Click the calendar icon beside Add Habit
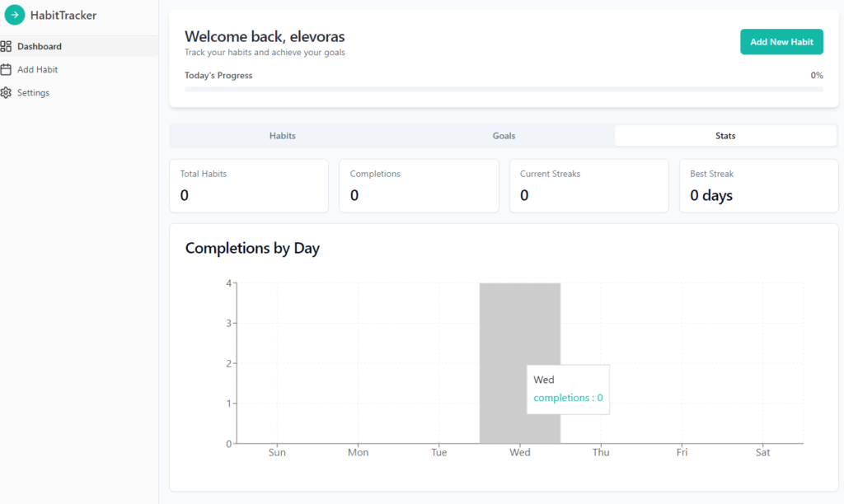This screenshot has height=504, width=844. click(6, 70)
